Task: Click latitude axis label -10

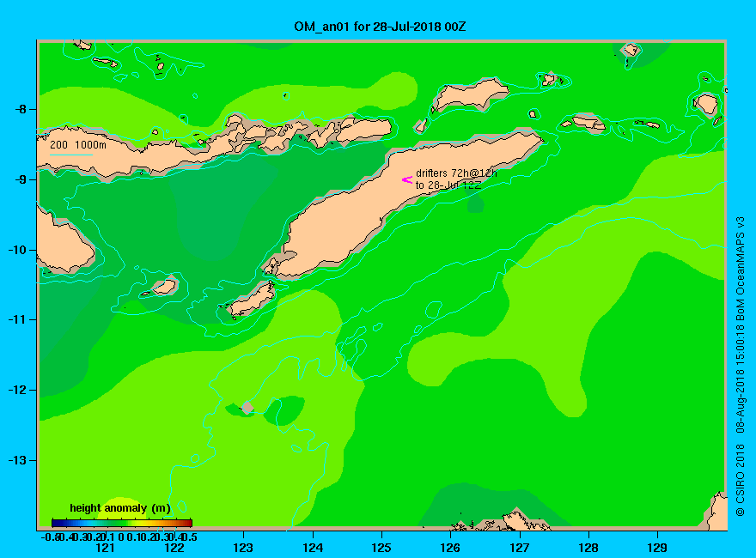Action: coord(17,250)
